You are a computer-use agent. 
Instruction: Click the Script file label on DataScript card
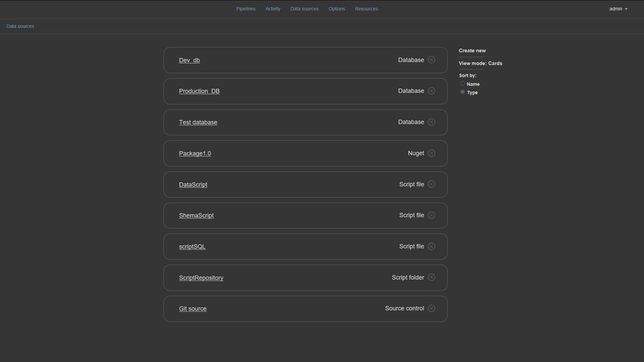[412, 184]
